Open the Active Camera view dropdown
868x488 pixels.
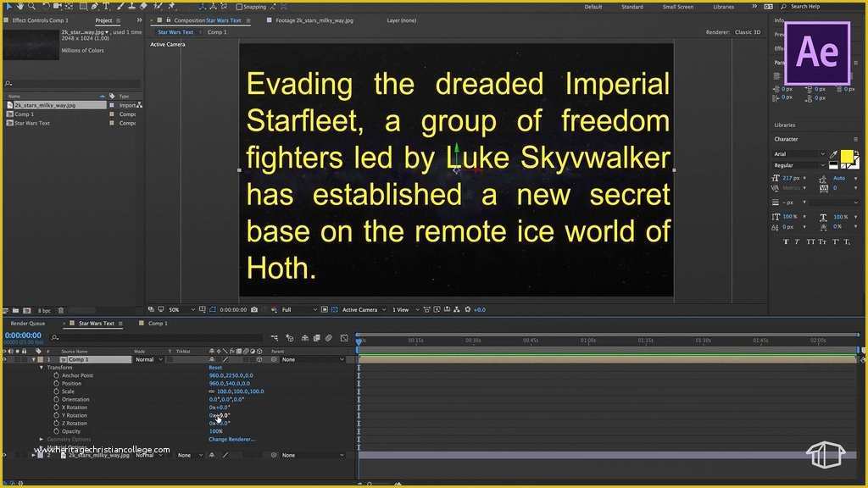pos(364,310)
